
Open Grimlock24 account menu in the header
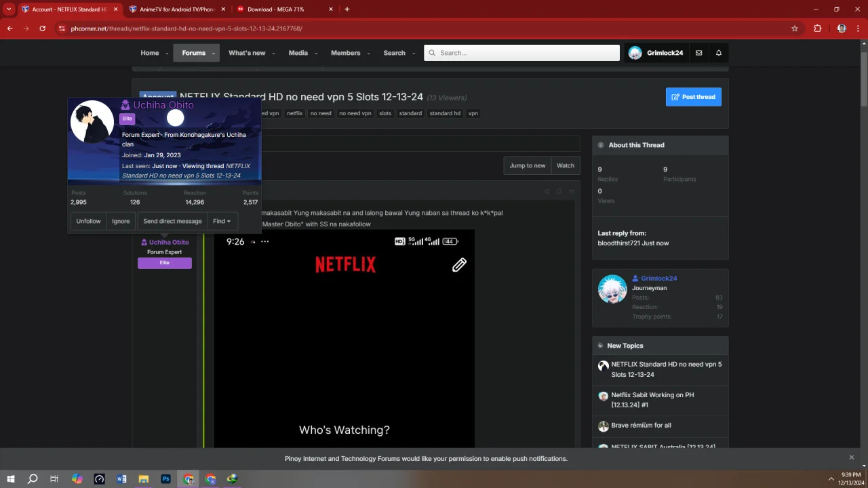(656, 53)
